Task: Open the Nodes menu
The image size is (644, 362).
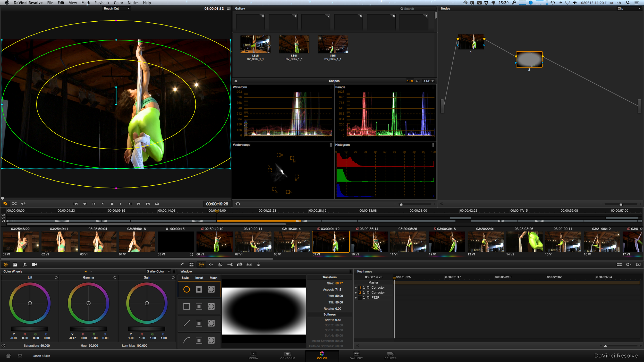Action: 133,3
